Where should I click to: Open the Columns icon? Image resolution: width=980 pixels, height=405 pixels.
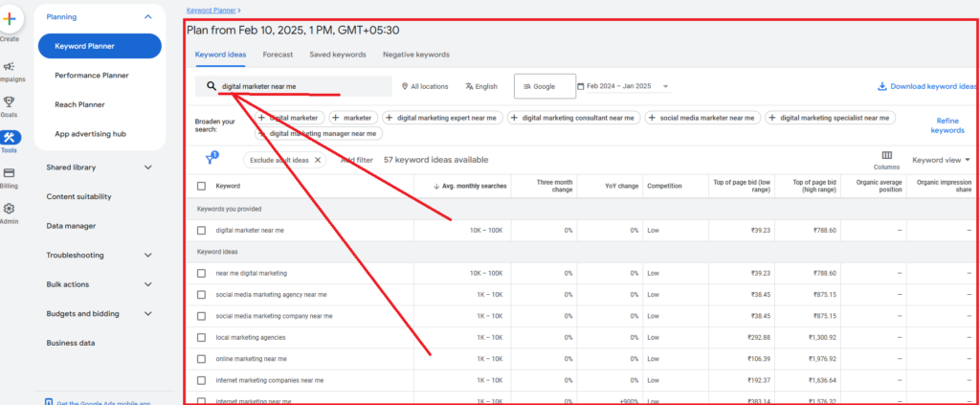click(x=886, y=155)
